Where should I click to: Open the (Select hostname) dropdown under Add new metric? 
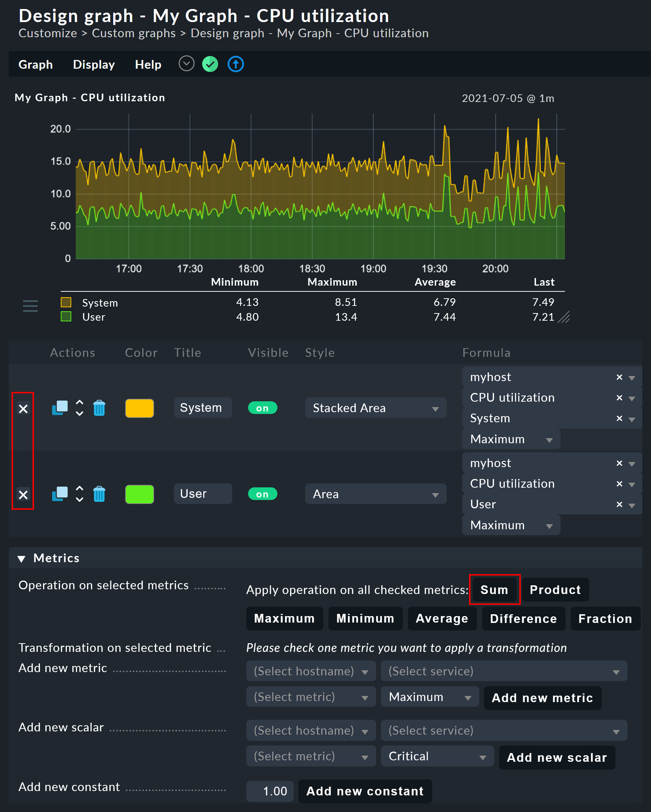point(311,671)
